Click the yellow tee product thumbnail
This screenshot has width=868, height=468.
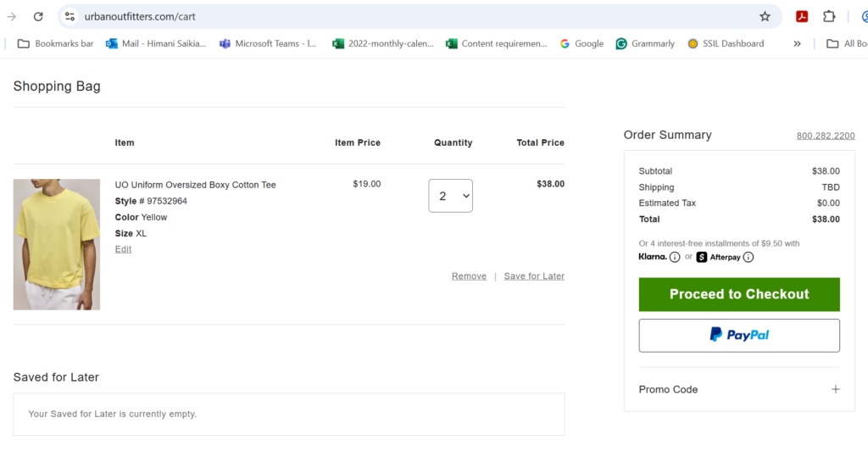57,244
